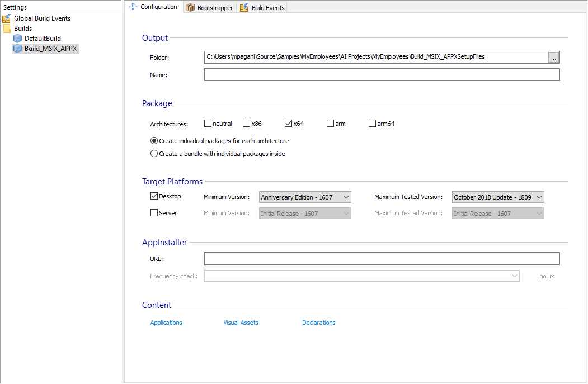This screenshot has width=588, height=384.
Task: Open the output folder browse button
Action: click(553, 57)
